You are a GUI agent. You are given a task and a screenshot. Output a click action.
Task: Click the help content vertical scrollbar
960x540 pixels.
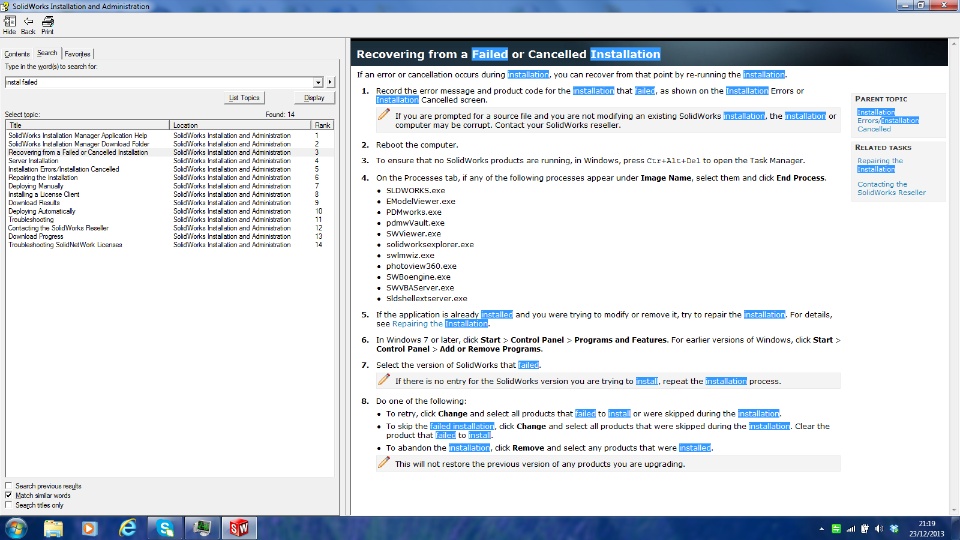954,276
